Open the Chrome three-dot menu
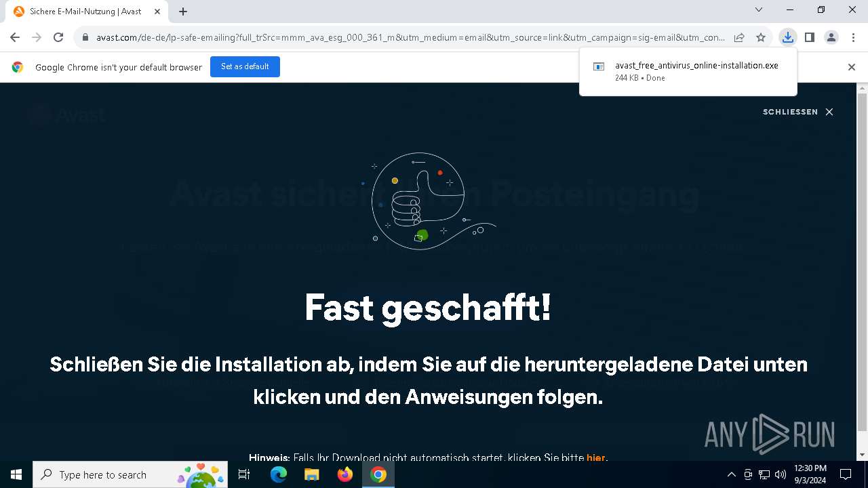Screen dimensions: 868x488 (852, 38)
